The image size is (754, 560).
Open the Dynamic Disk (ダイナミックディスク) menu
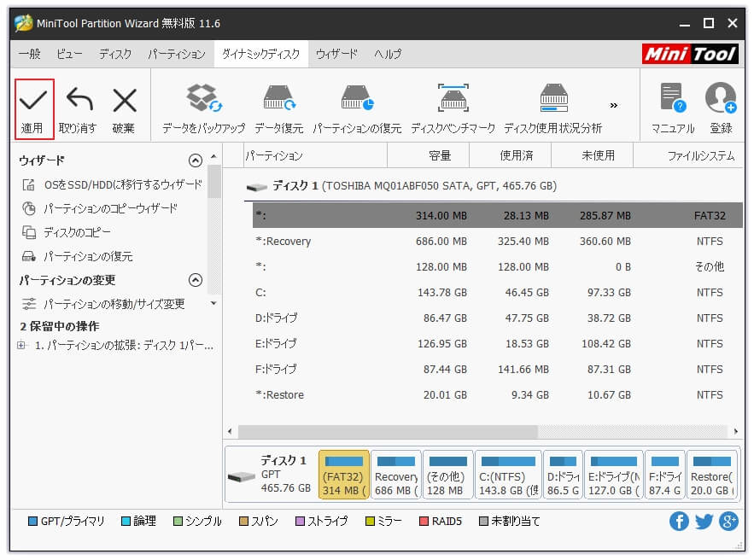pos(261,54)
